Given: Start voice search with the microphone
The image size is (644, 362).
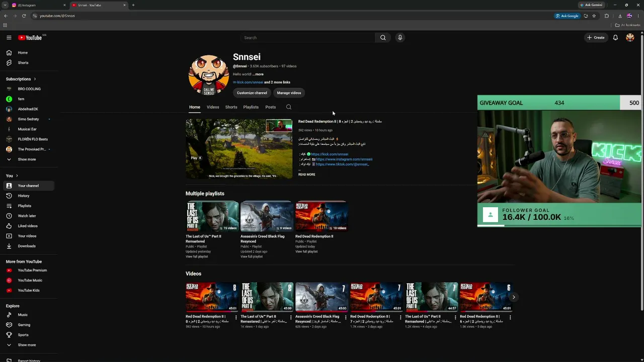Looking at the screenshot, I should (x=400, y=38).
